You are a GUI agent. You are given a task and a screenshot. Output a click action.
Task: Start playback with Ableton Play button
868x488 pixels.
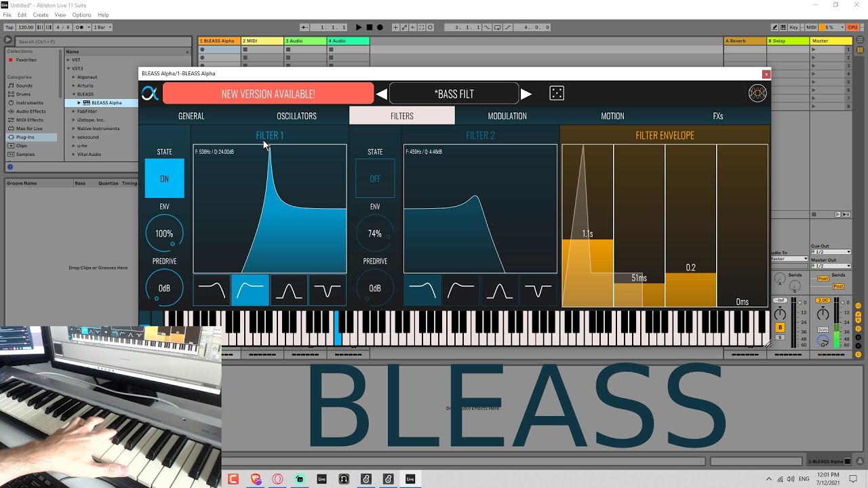click(359, 27)
